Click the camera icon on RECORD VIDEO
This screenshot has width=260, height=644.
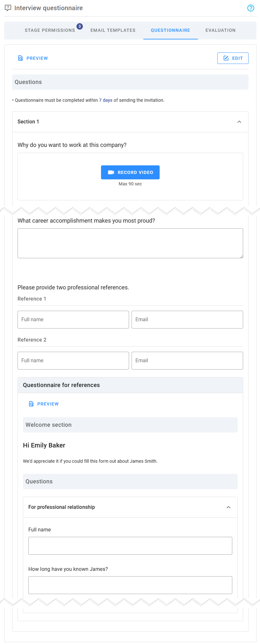pos(111,172)
